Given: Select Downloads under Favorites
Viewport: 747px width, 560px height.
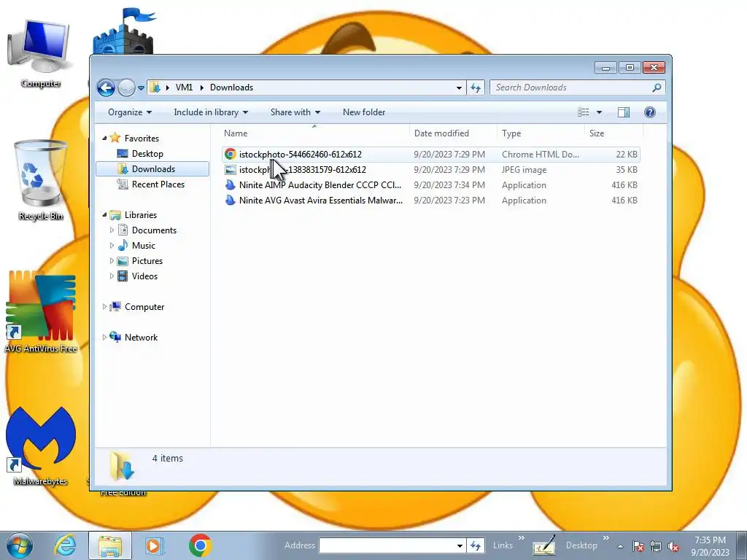Looking at the screenshot, I should [x=153, y=169].
